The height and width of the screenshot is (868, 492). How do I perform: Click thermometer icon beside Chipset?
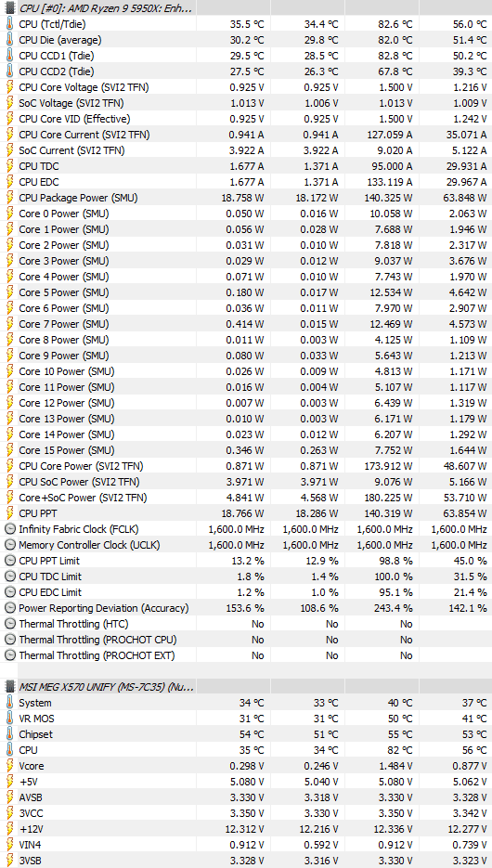(9, 734)
